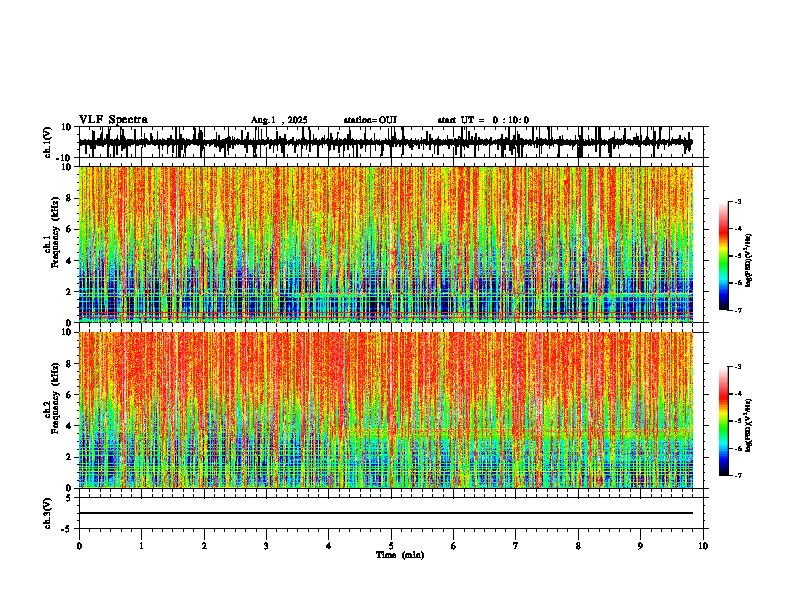This screenshot has width=792, height=612.
Task: Click the "8" kHz tick on ch.2 spectrogram
Action: [70, 364]
